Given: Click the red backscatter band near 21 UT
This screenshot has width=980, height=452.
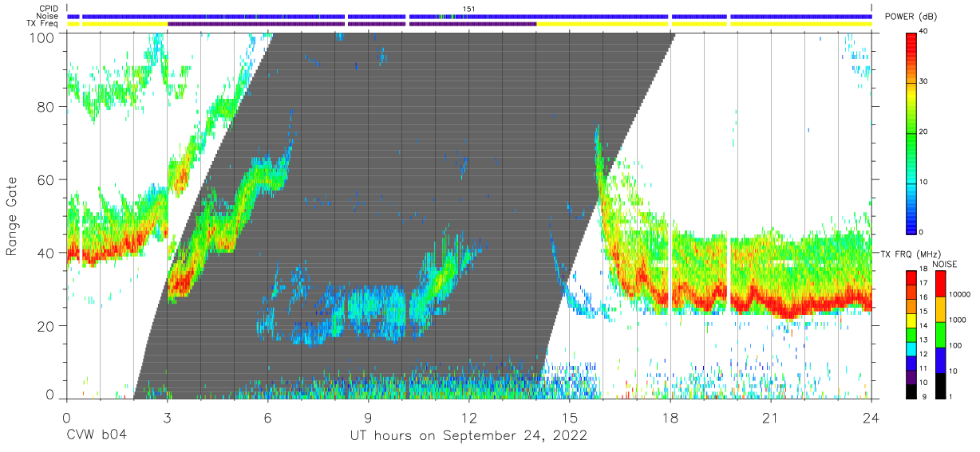Looking at the screenshot, I should 782,305.
